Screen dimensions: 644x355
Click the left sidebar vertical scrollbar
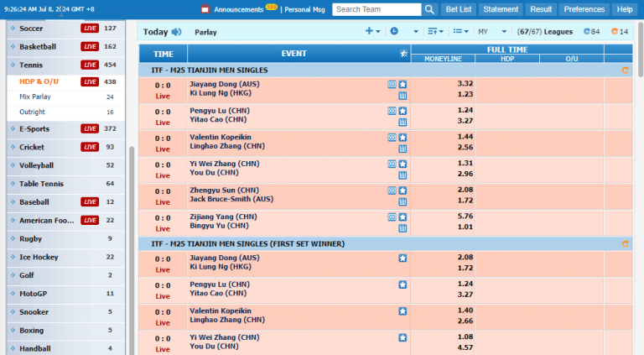[132, 251]
